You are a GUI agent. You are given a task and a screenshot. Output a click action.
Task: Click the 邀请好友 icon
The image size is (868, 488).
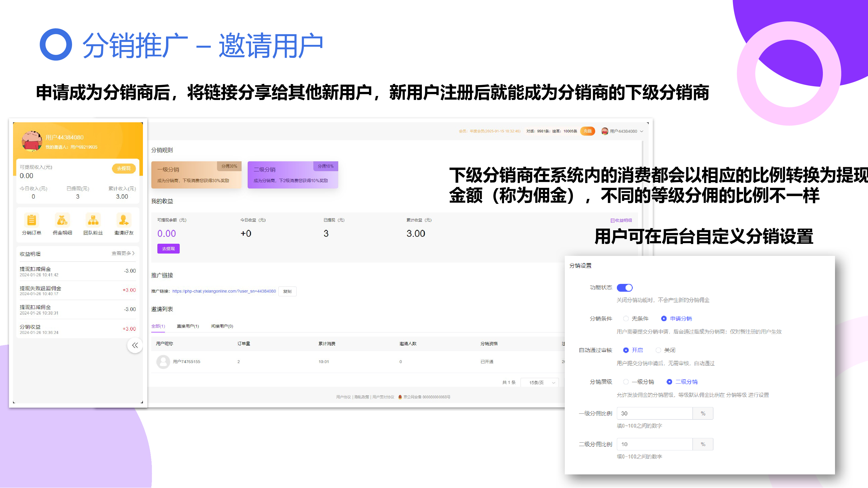[124, 221]
